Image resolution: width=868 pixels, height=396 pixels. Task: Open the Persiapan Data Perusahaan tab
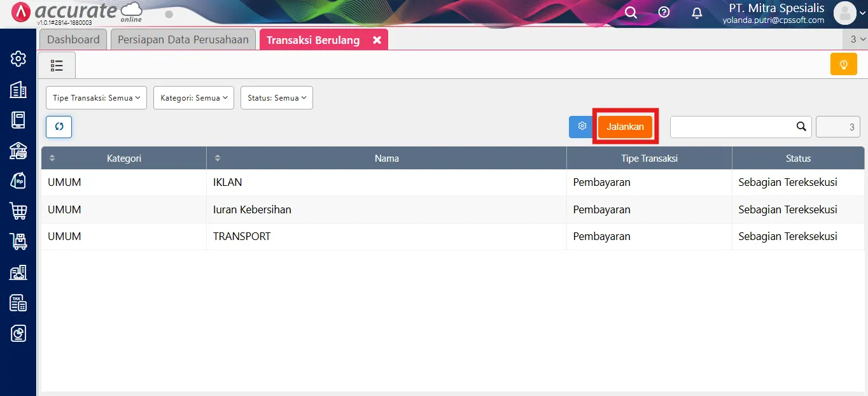[183, 39]
